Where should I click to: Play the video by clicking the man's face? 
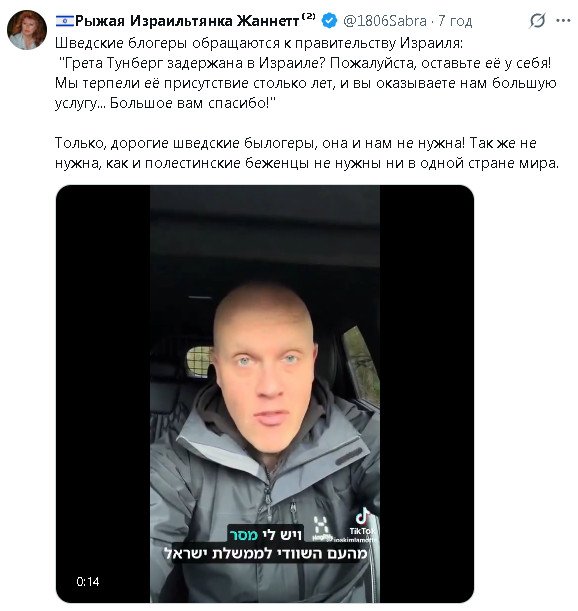tap(267, 362)
